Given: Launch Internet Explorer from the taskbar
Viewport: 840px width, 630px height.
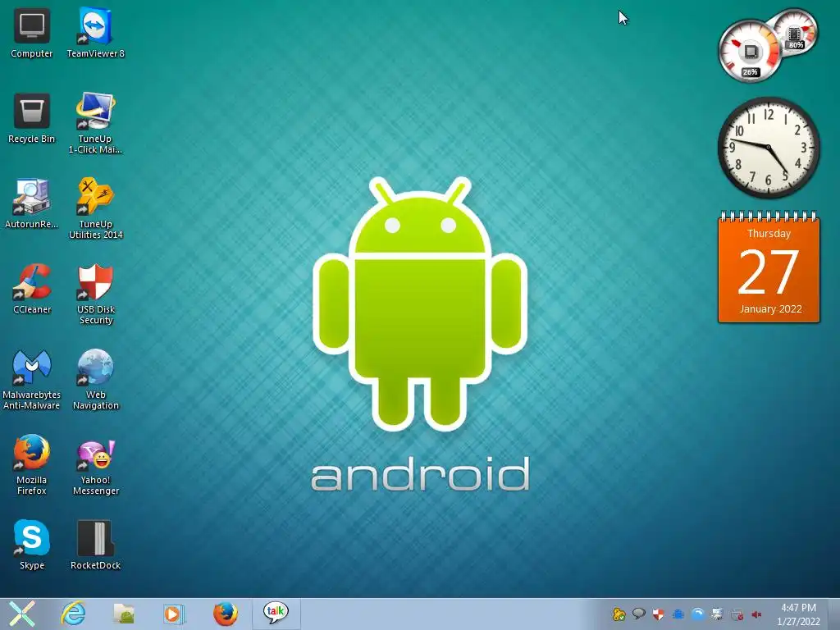Looking at the screenshot, I should (73, 614).
